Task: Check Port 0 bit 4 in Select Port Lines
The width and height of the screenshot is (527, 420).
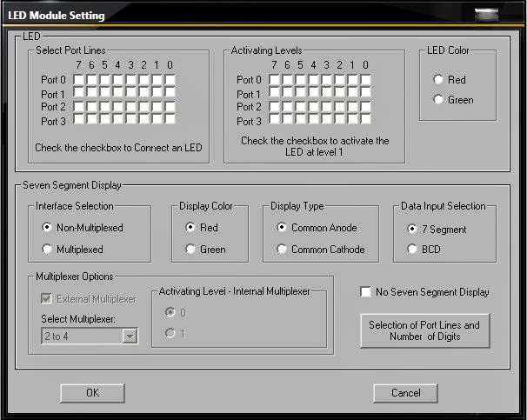Action: click(x=117, y=80)
